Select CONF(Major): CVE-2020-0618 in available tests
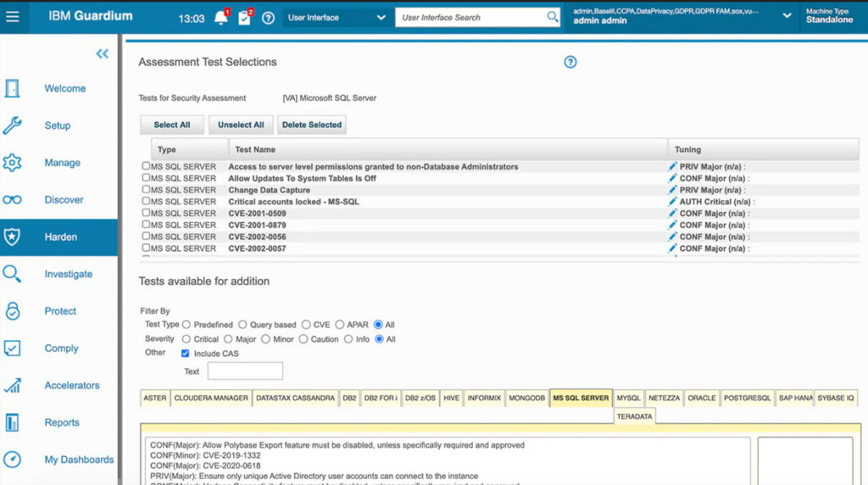 click(205, 465)
